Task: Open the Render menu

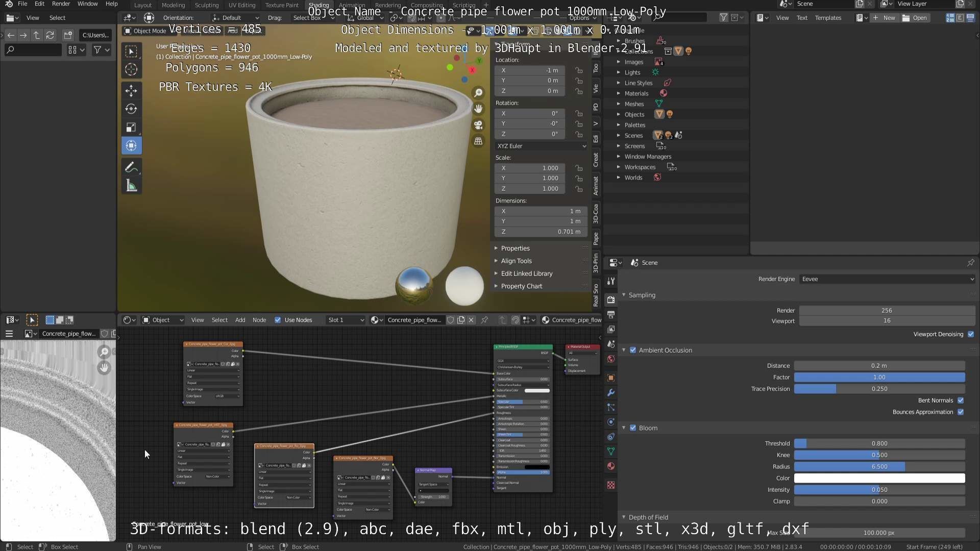Action: [61, 4]
